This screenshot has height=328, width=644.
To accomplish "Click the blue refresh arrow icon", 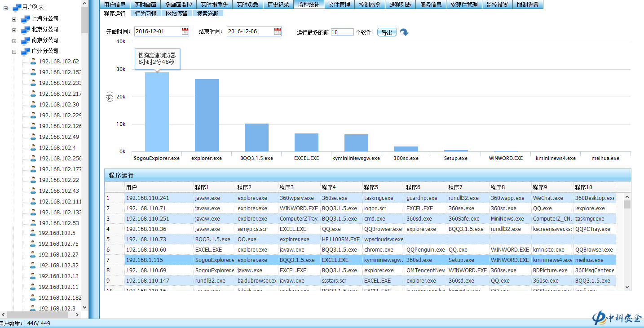I will click(404, 32).
